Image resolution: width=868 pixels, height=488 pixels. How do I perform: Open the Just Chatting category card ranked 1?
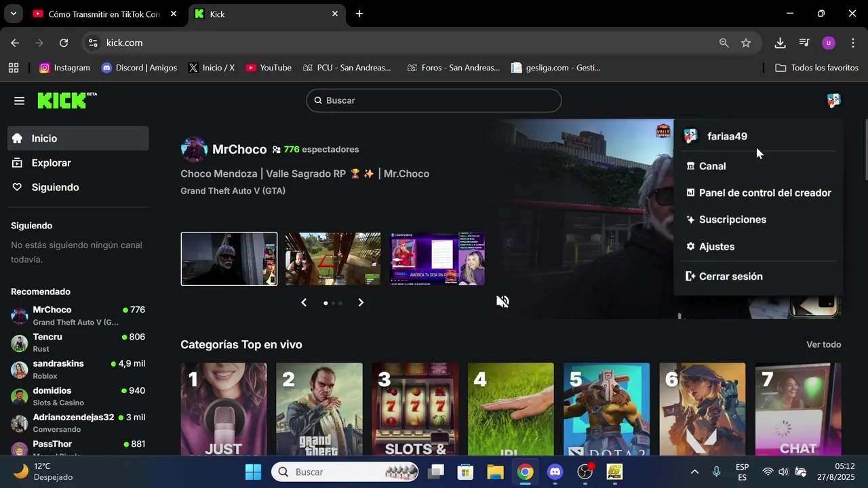223,409
